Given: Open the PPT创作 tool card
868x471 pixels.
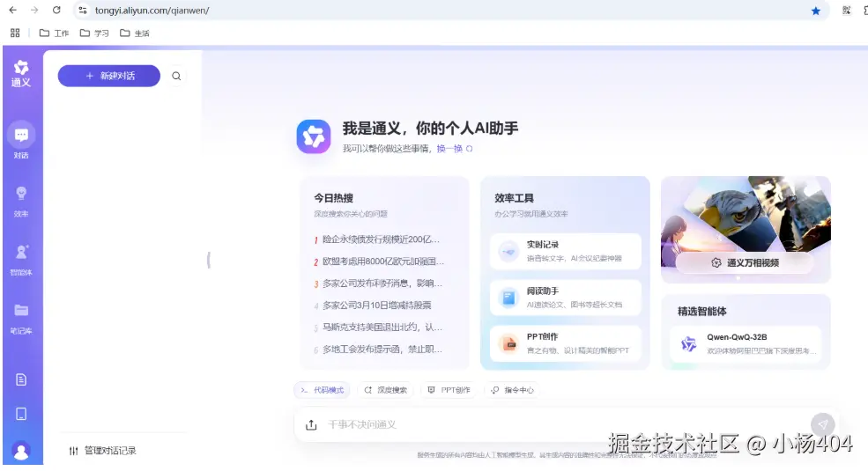Looking at the screenshot, I should tap(565, 343).
